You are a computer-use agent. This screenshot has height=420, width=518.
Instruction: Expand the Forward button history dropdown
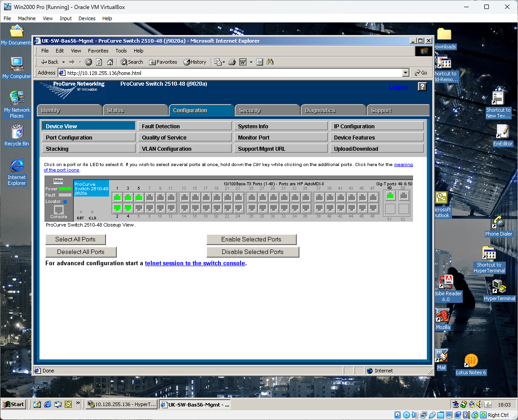click(x=80, y=62)
